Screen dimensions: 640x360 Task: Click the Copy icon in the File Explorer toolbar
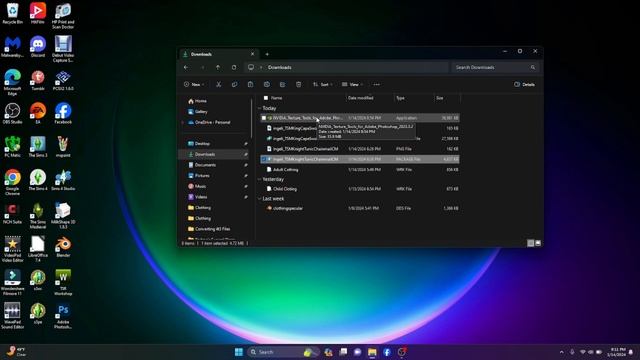[x=234, y=84]
